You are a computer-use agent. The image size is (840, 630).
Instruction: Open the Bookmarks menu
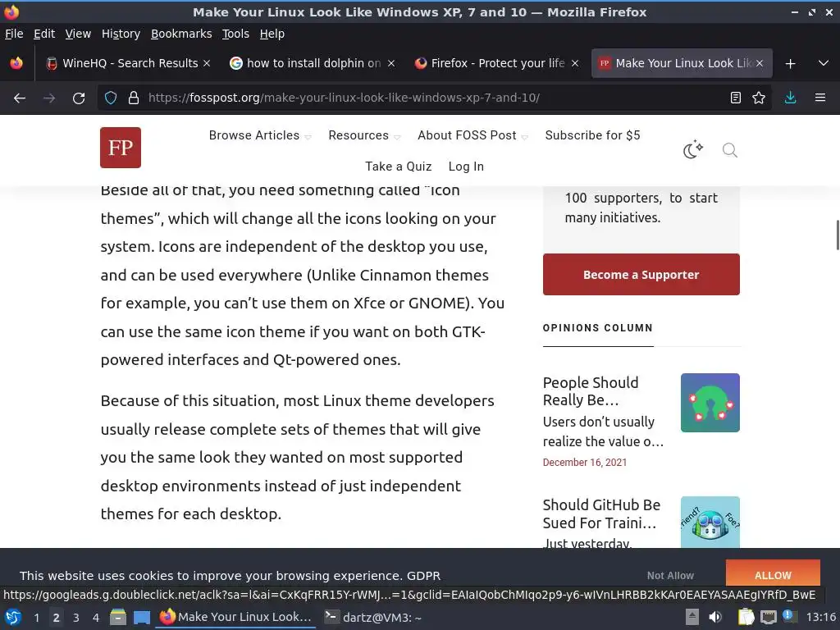(181, 34)
